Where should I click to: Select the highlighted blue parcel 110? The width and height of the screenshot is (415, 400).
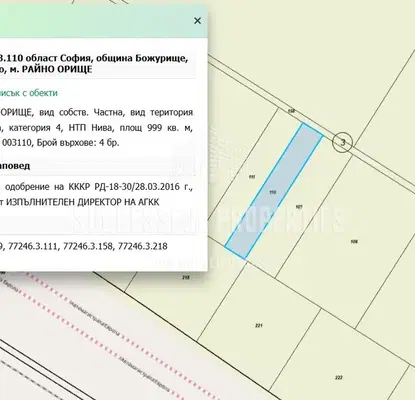coord(273,191)
